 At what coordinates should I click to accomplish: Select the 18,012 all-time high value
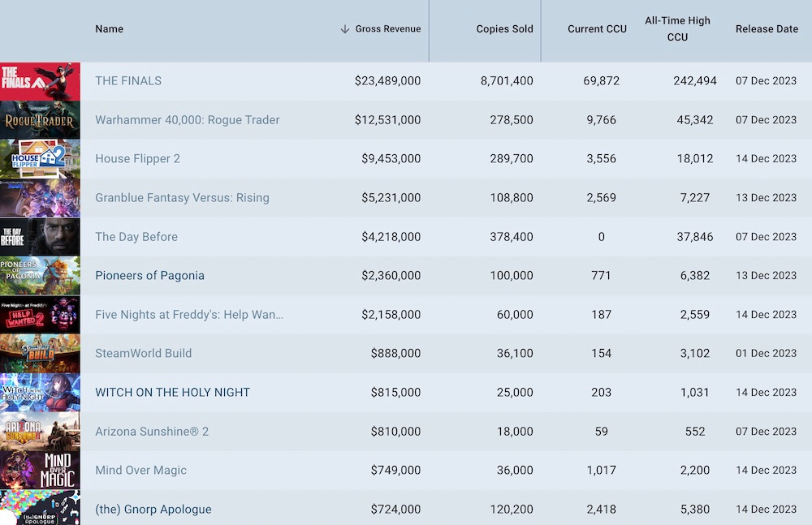point(695,159)
